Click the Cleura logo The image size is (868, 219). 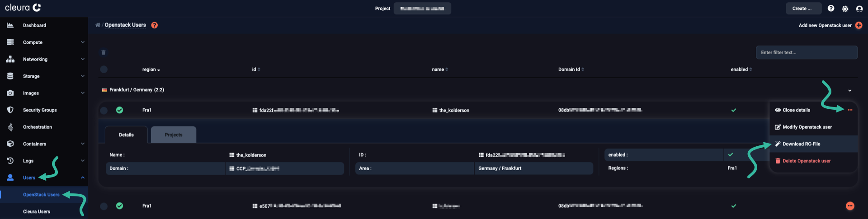23,8
